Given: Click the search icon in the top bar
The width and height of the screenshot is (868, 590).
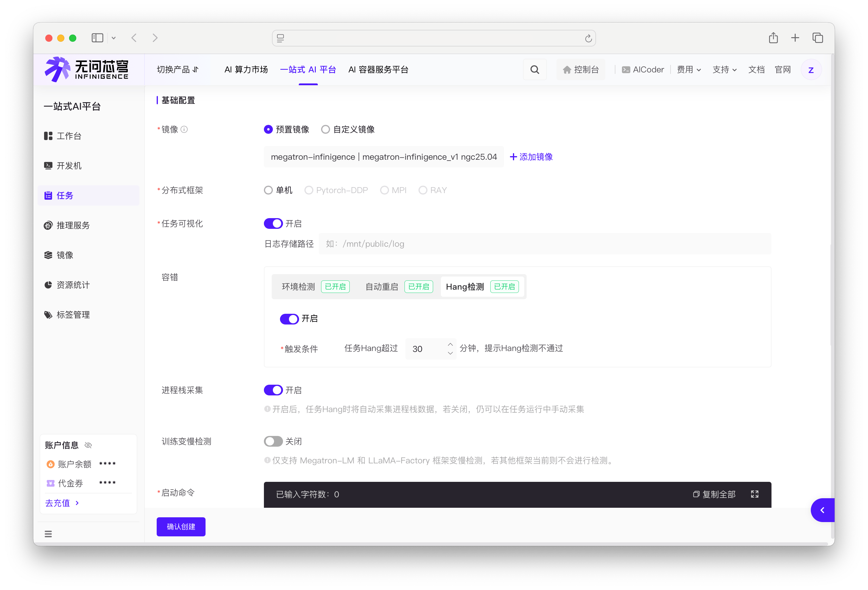Looking at the screenshot, I should click(534, 69).
